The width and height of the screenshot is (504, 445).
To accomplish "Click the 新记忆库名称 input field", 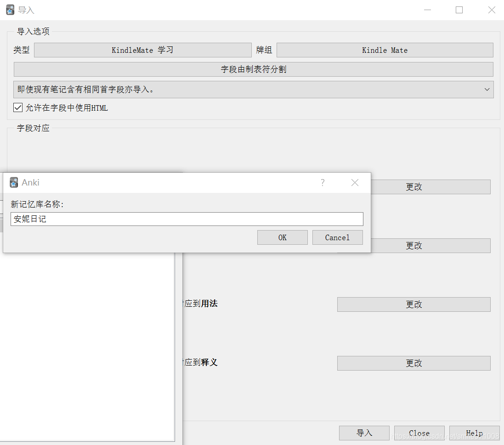I will (187, 219).
